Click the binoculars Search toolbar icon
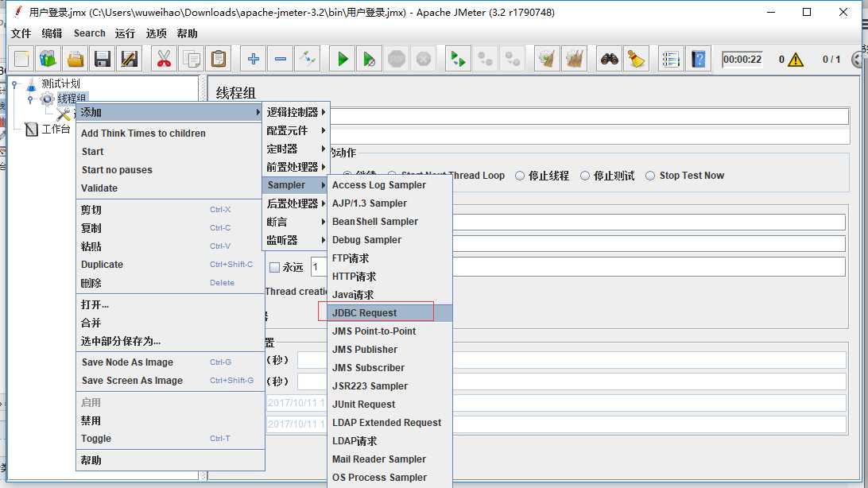This screenshot has width=868, height=488. point(610,59)
